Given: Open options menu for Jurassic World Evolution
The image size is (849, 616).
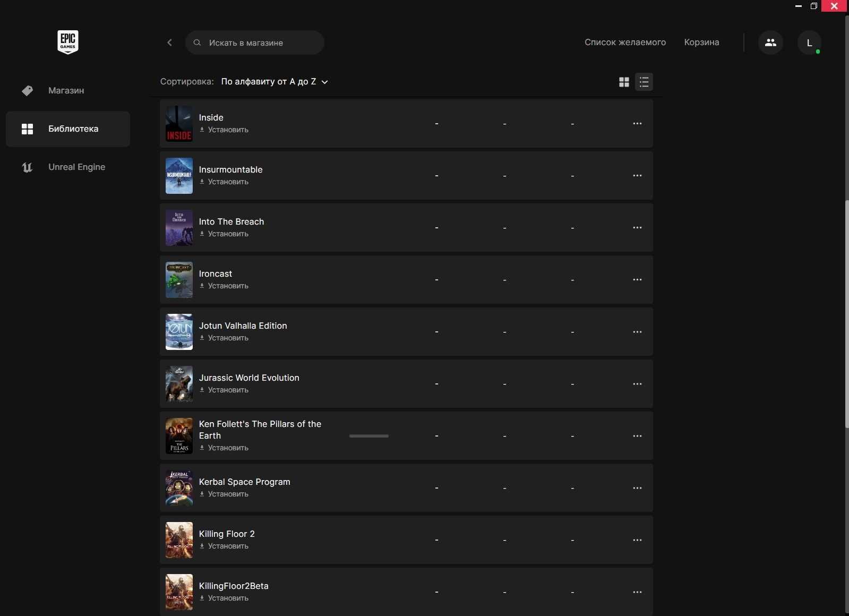Looking at the screenshot, I should [637, 384].
